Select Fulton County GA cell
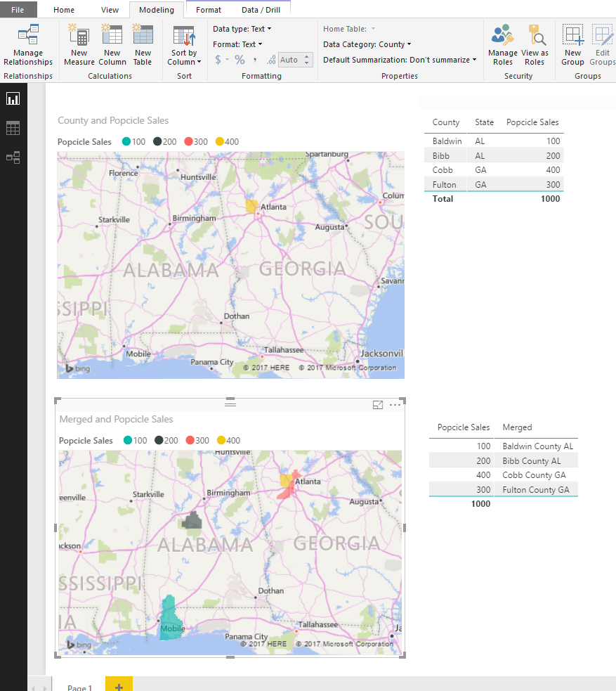This screenshot has width=616, height=691. (535, 490)
